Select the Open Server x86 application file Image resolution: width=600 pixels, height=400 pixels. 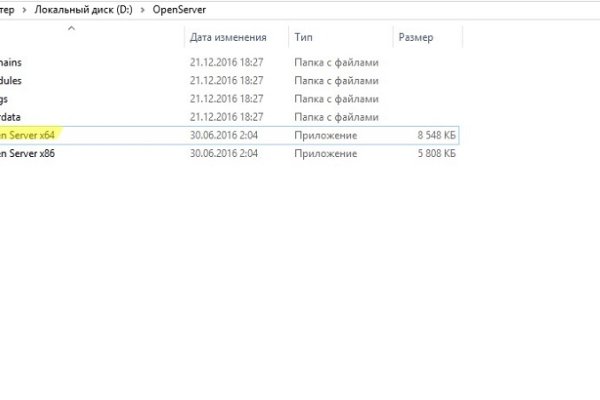pyautogui.click(x=30, y=154)
